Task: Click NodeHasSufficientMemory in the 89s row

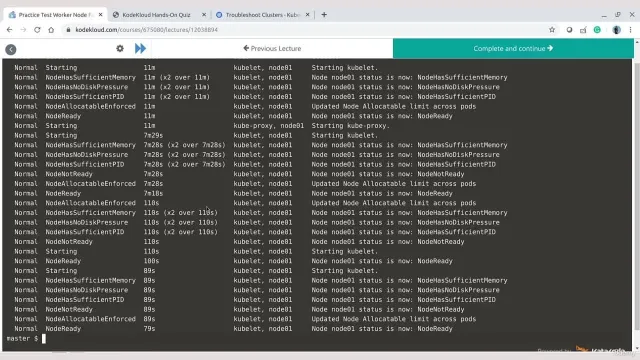Action: coord(90,280)
